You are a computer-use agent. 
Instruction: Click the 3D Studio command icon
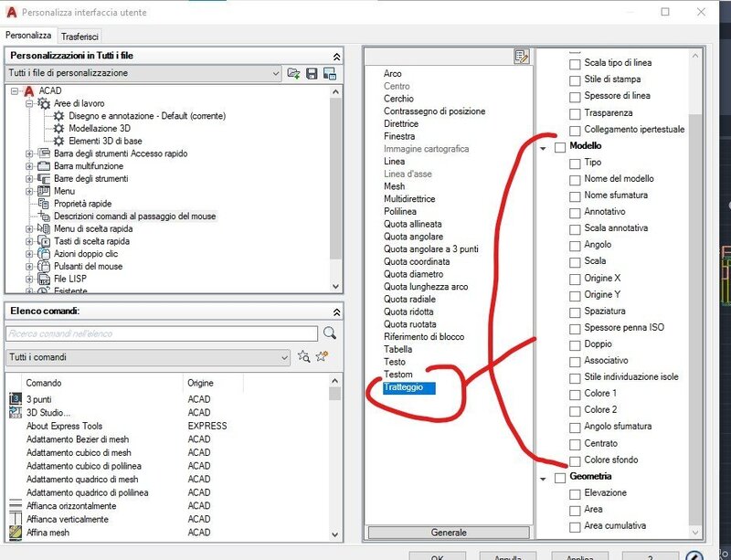point(16,412)
